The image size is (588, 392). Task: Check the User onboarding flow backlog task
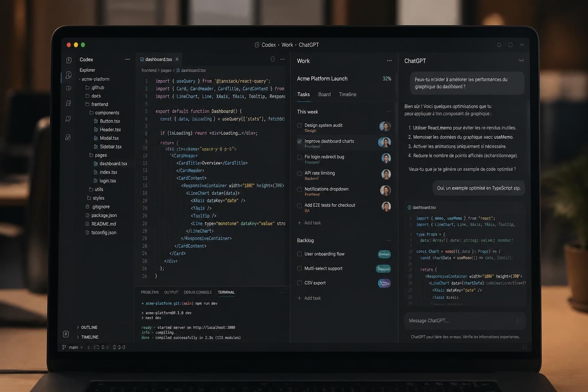(x=299, y=254)
